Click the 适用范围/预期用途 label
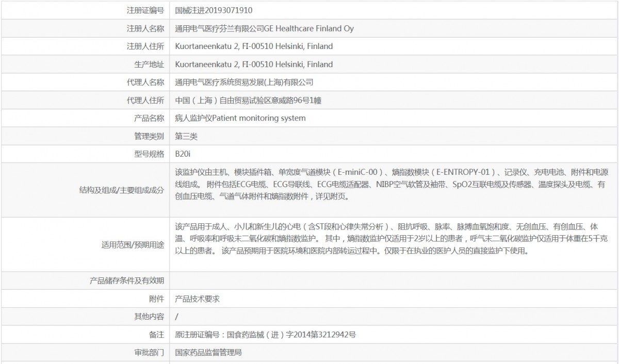Image resolution: width=619 pixels, height=364 pixels. pyautogui.click(x=133, y=245)
